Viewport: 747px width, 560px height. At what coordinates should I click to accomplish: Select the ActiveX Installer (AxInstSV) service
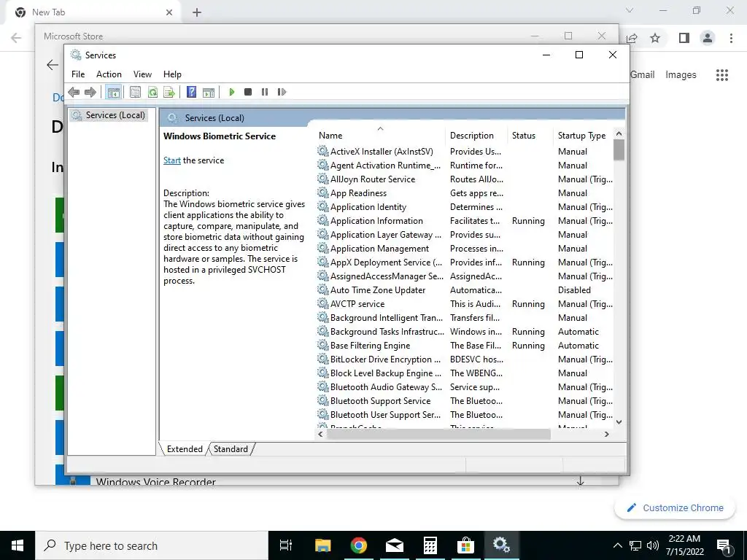(x=382, y=152)
